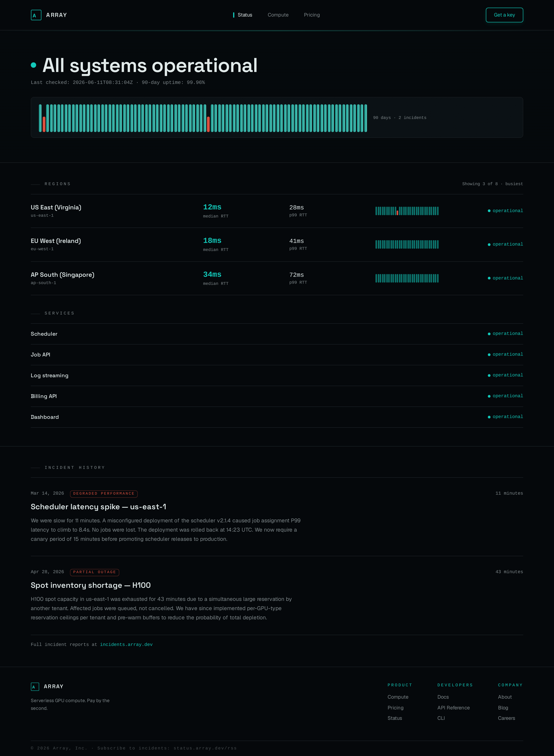Click the Apr 28, 2026 incident date
The width and height of the screenshot is (554, 756).
(x=47, y=572)
